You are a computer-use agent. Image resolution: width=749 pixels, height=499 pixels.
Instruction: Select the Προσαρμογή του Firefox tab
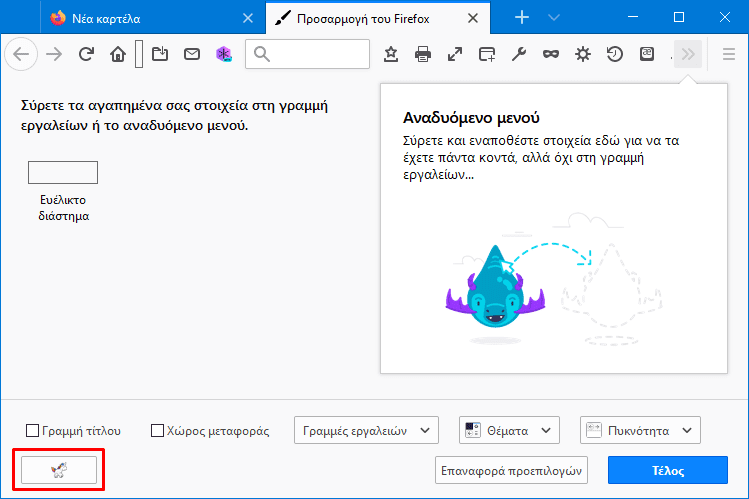pos(378,19)
